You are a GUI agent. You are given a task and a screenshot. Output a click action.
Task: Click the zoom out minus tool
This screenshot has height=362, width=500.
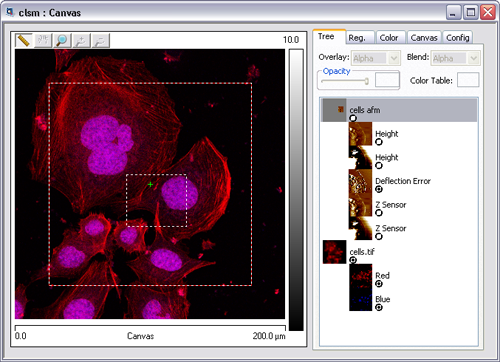[101, 41]
